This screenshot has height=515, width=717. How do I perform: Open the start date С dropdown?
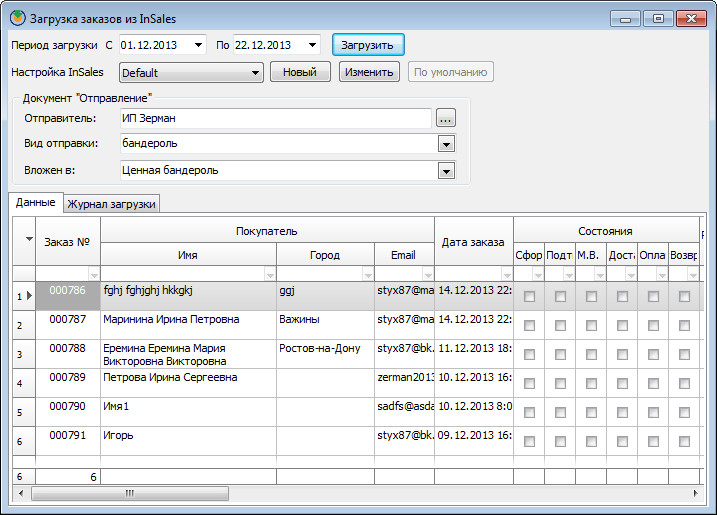(x=197, y=45)
